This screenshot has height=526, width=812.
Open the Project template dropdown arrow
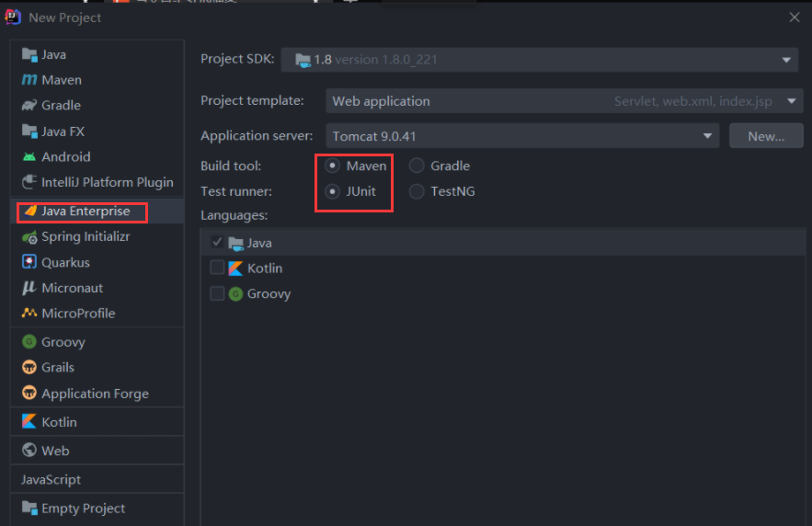pos(792,101)
